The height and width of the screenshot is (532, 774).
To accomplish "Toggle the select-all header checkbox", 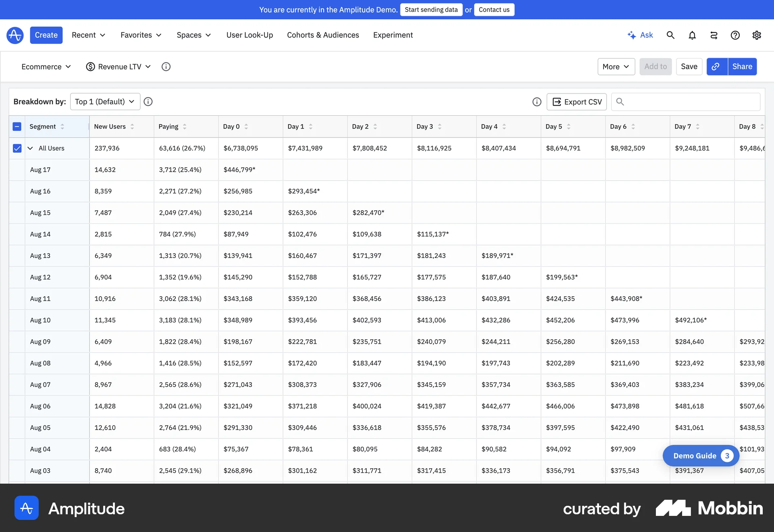I will (17, 127).
